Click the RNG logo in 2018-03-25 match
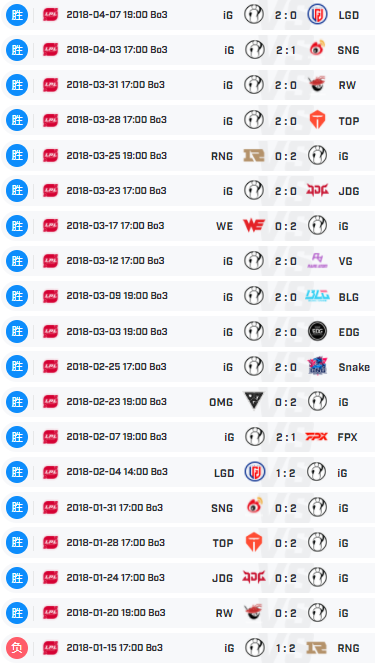 (x=254, y=155)
